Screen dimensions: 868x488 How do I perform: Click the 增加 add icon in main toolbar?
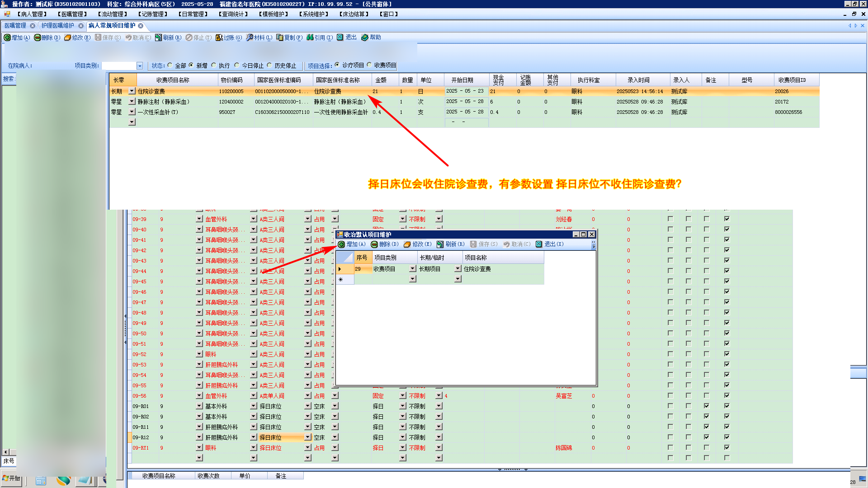click(8, 38)
